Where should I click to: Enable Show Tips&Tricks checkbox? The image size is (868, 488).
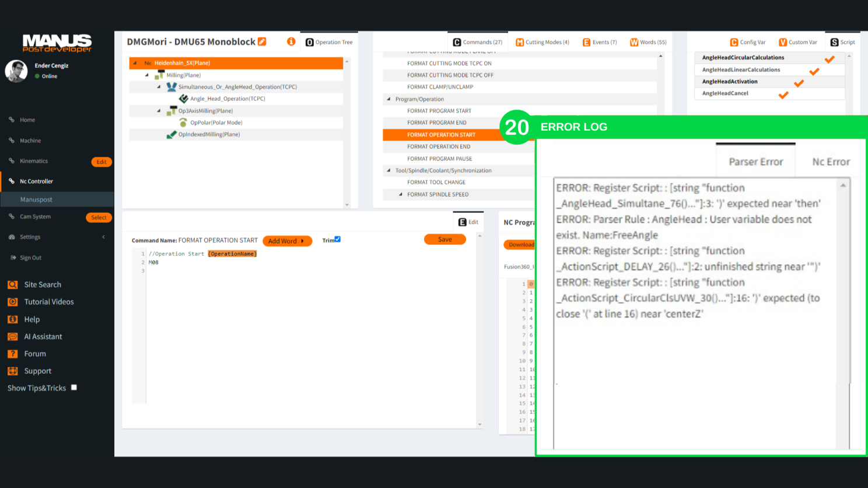pos(74,387)
